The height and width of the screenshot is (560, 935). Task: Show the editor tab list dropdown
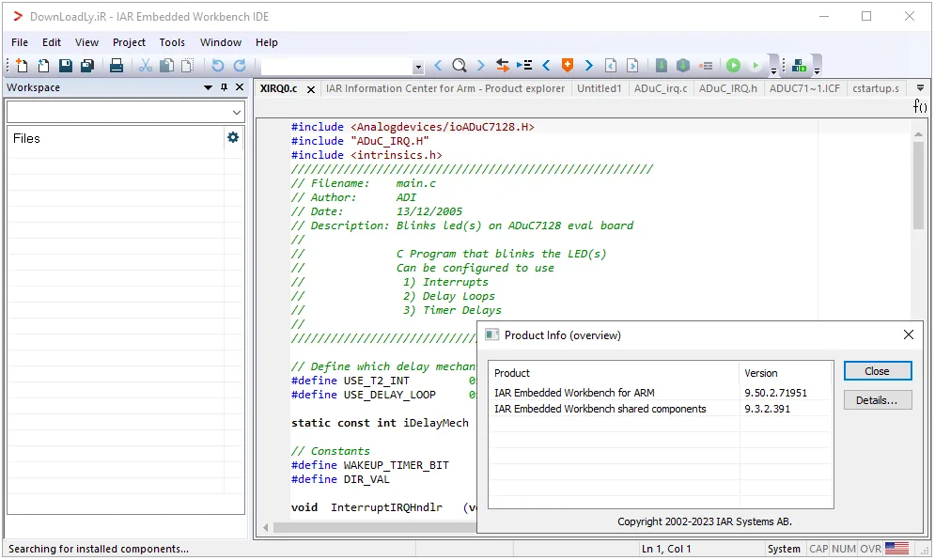tap(920, 88)
